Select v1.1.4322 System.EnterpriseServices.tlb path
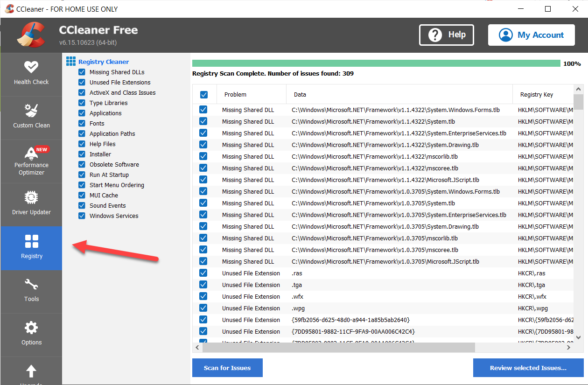Image resolution: width=588 pixels, height=385 pixels. click(399, 133)
